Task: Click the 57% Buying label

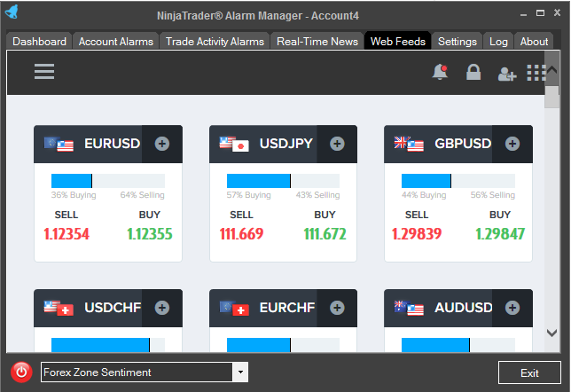Action: (249, 195)
